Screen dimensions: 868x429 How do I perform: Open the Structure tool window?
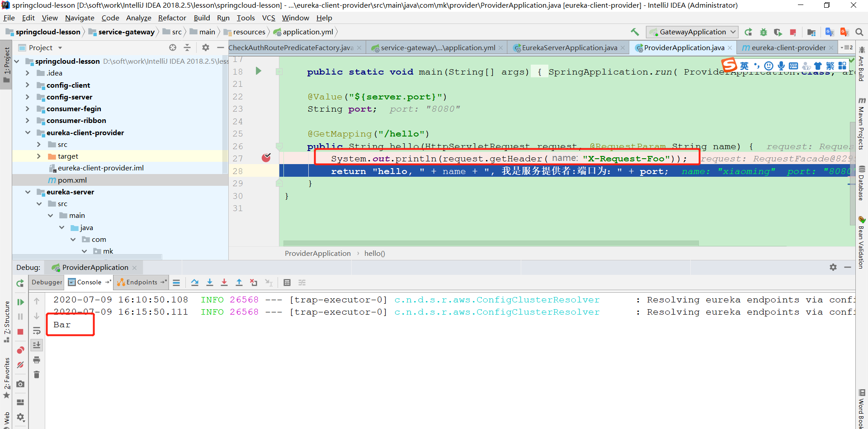6,322
